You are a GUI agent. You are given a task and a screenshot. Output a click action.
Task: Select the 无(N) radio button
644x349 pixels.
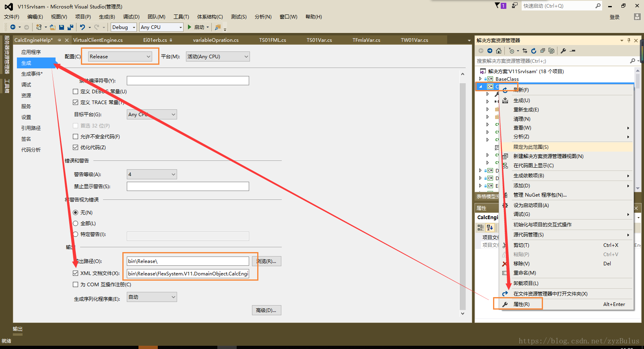coord(75,213)
